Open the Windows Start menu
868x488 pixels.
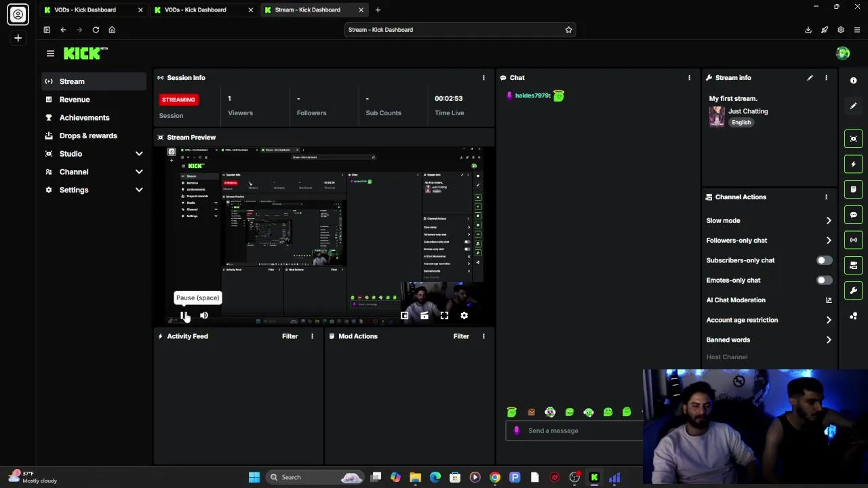point(254,477)
